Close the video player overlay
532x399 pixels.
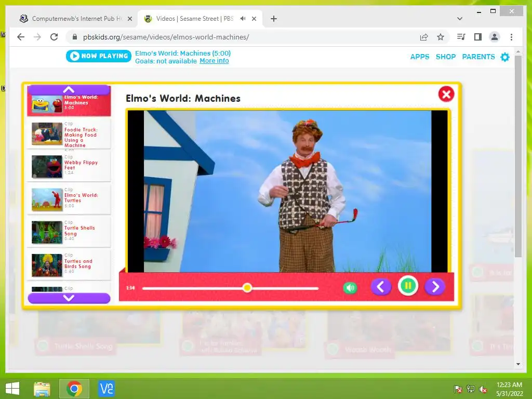(x=446, y=94)
